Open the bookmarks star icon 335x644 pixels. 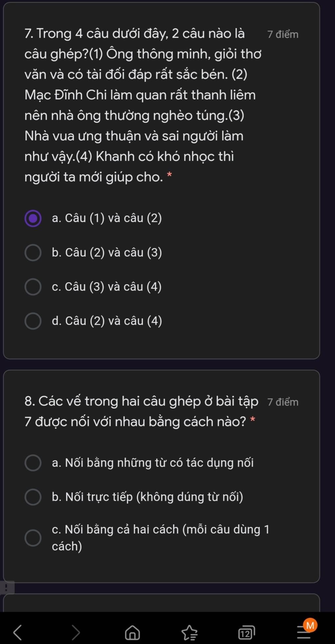pos(189,632)
